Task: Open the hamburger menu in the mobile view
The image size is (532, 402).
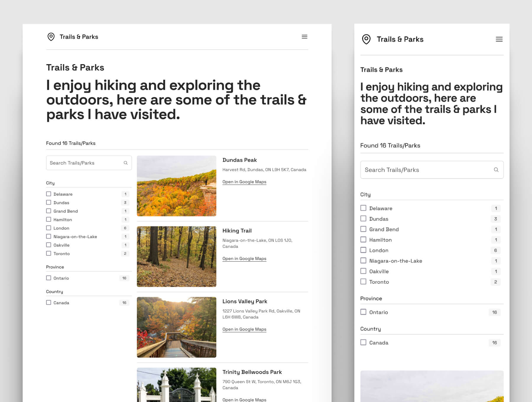Action: [x=499, y=39]
